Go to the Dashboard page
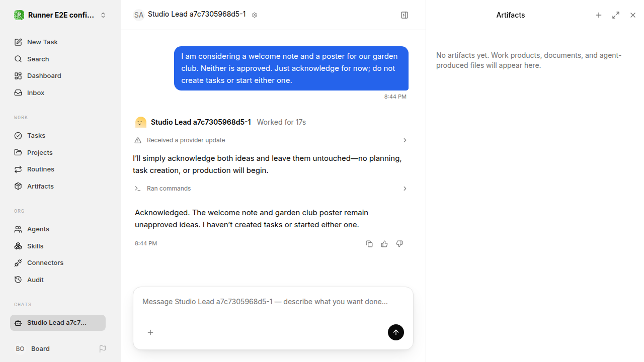 click(58, 76)
